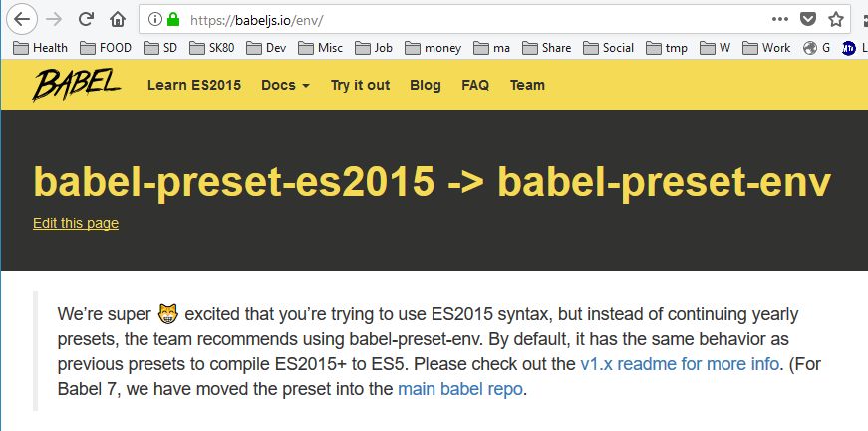The width and height of the screenshot is (868, 431).
Task: Open the Health bookmarks folder
Action: tap(40, 47)
